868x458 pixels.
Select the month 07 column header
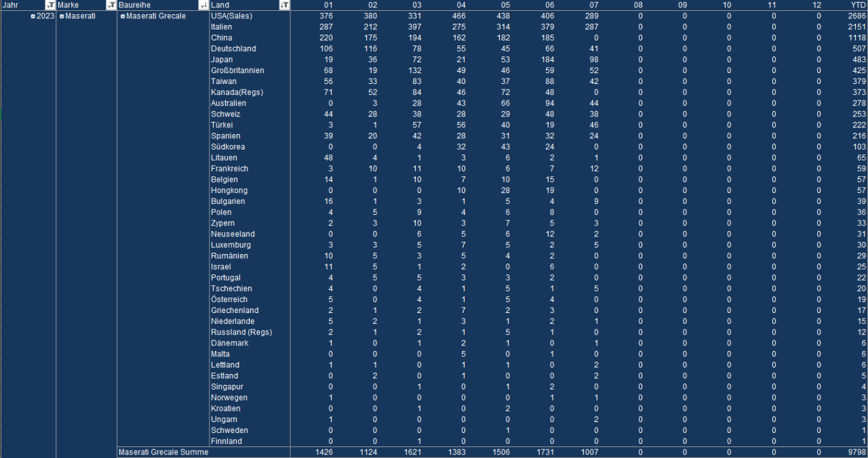tap(595, 5)
